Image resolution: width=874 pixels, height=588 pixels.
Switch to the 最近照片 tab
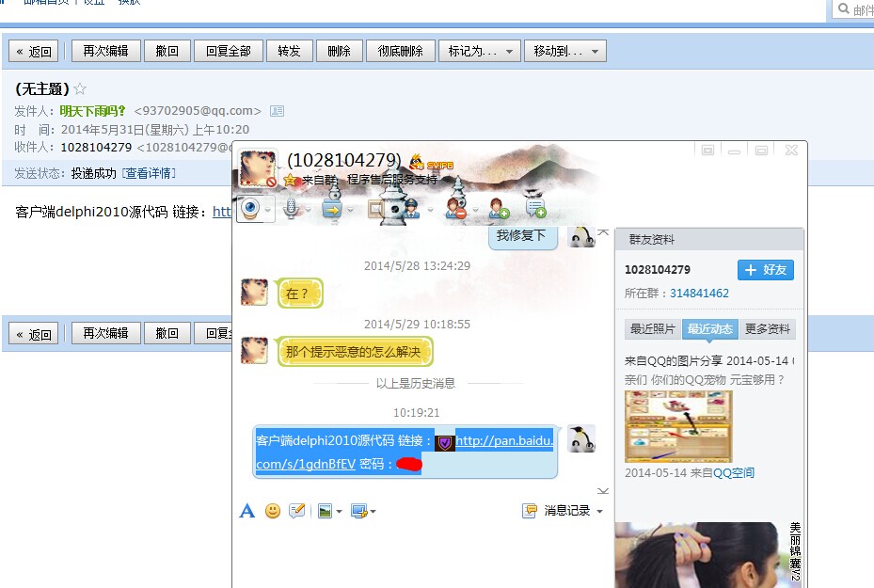pos(652,329)
